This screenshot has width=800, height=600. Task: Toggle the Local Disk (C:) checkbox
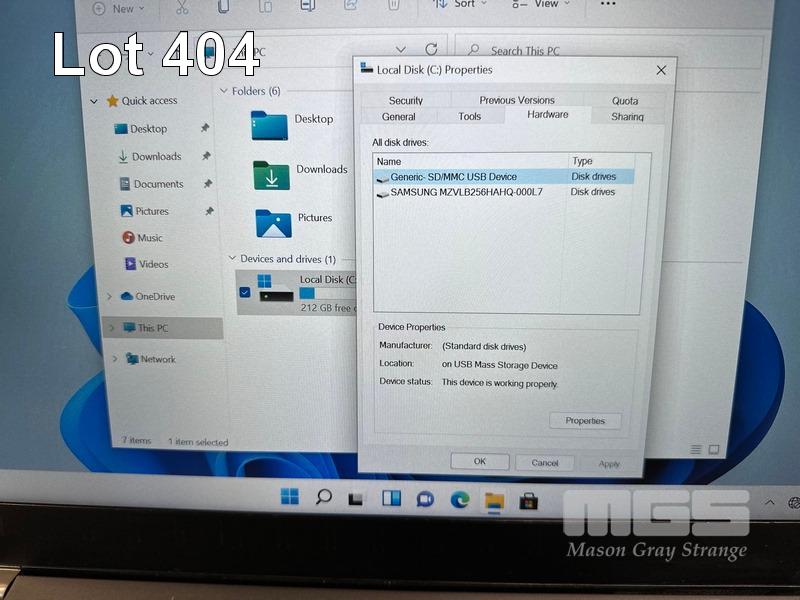pyautogui.click(x=246, y=292)
